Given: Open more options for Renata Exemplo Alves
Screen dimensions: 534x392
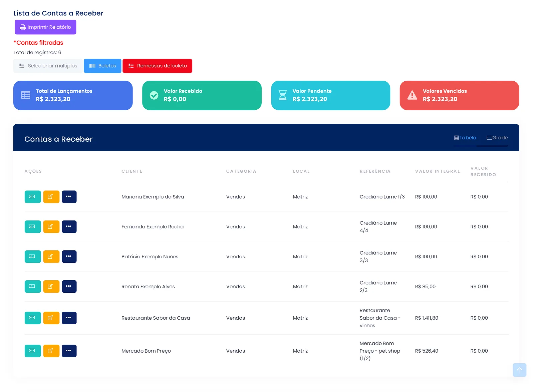Looking at the screenshot, I should click(x=69, y=287).
